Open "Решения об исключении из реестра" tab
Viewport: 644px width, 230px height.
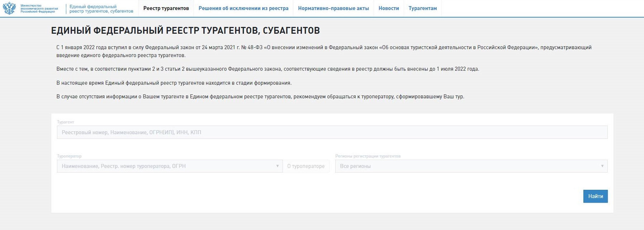[243, 8]
